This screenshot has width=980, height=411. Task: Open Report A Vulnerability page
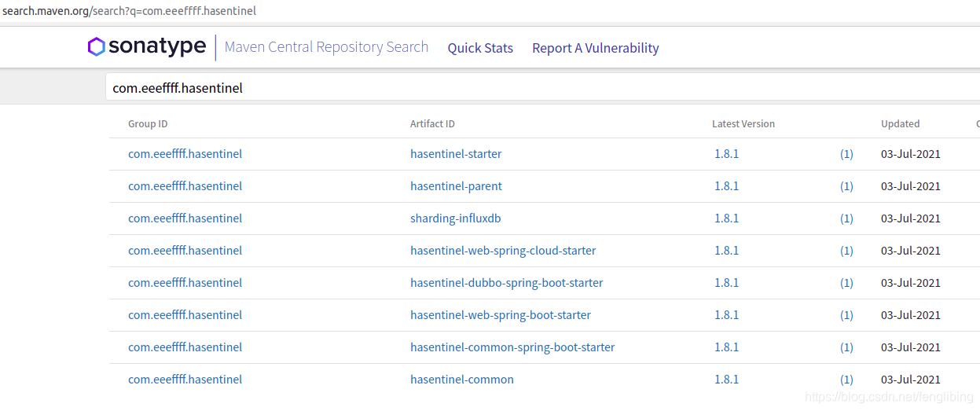pyautogui.click(x=596, y=48)
